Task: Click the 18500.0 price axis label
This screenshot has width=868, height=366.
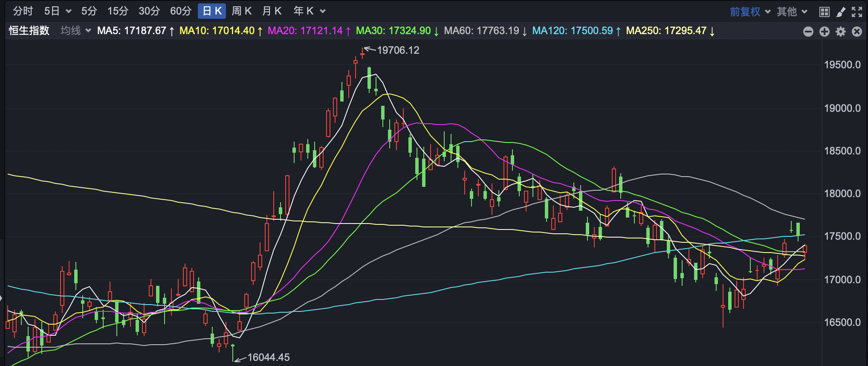Action: click(842, 151)
